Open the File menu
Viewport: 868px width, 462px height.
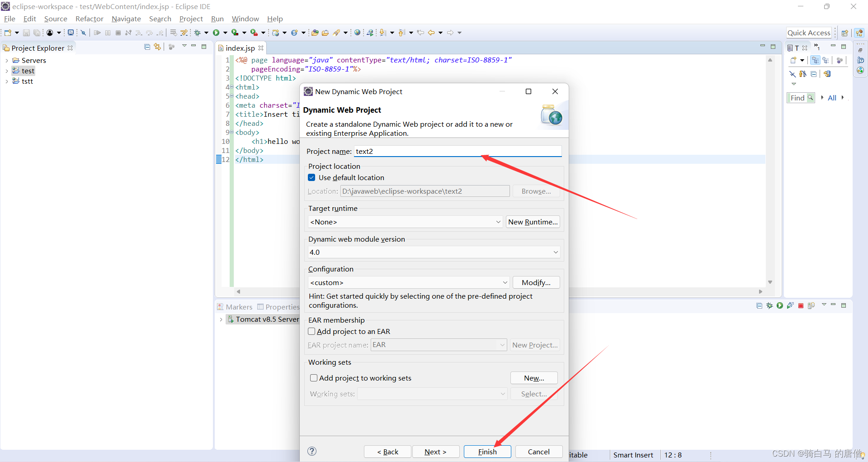click(9, 19)
